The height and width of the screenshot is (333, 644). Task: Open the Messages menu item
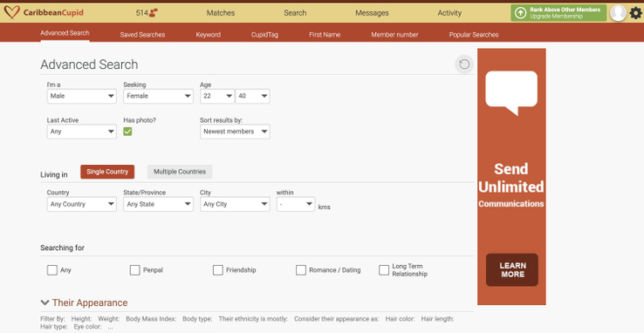tap(372, 13)
